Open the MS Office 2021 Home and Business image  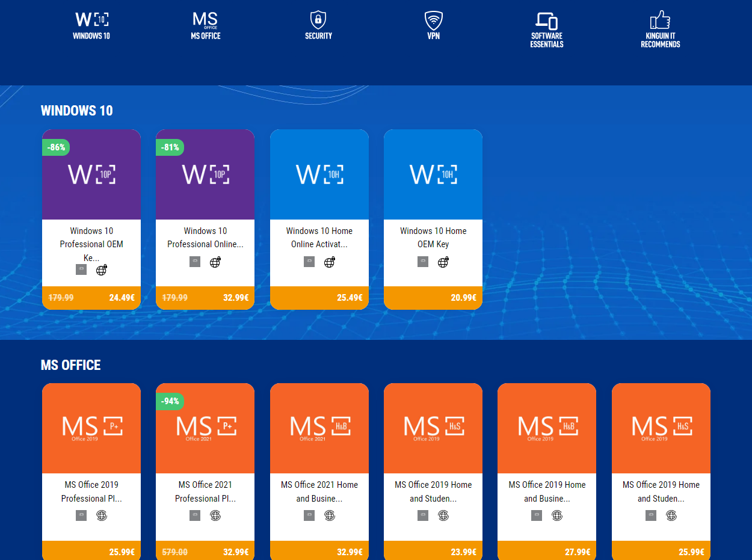click(x=319, y=428)
